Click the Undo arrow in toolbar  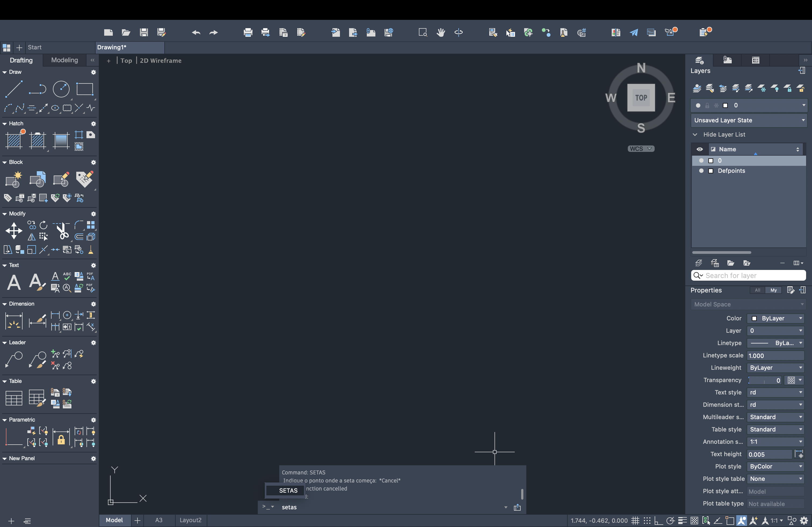196,32
